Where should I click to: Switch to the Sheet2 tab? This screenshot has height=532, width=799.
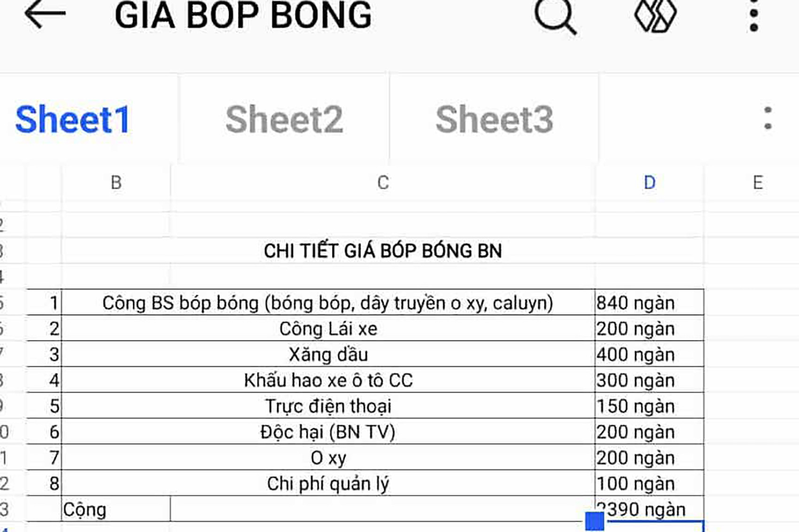coord(284,120)
